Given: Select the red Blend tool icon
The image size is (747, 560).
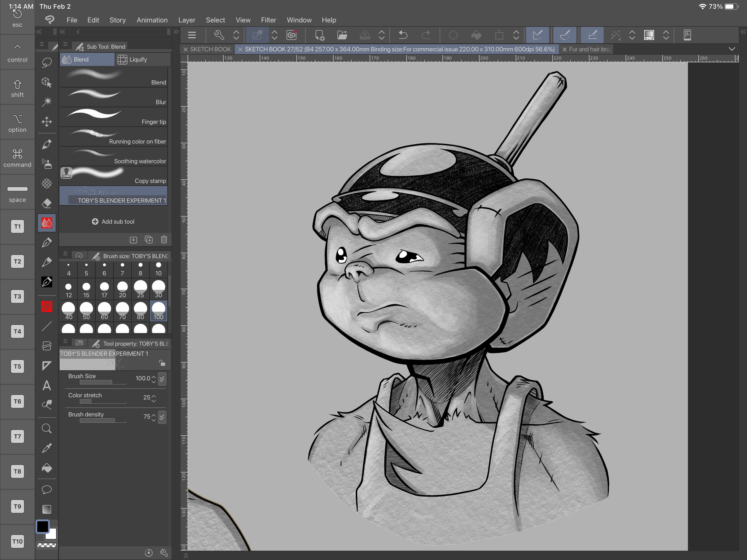Looking at the screenshot, I should (46, 223).
